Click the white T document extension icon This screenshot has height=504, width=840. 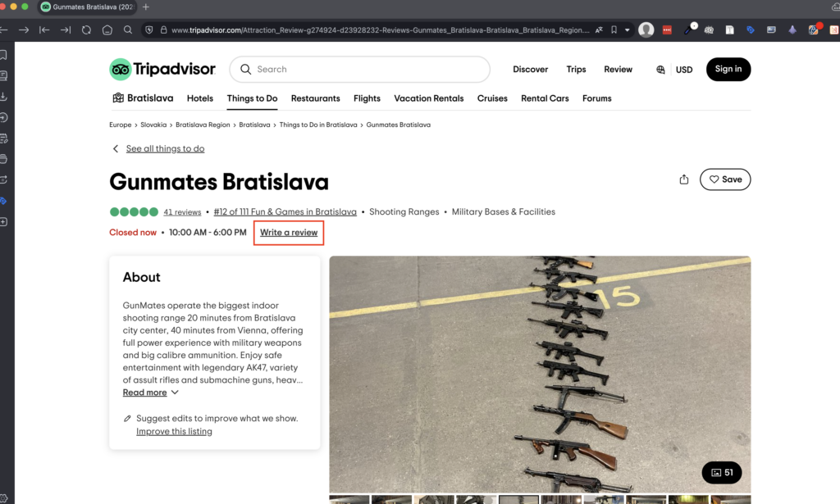(x=729, y=30)
